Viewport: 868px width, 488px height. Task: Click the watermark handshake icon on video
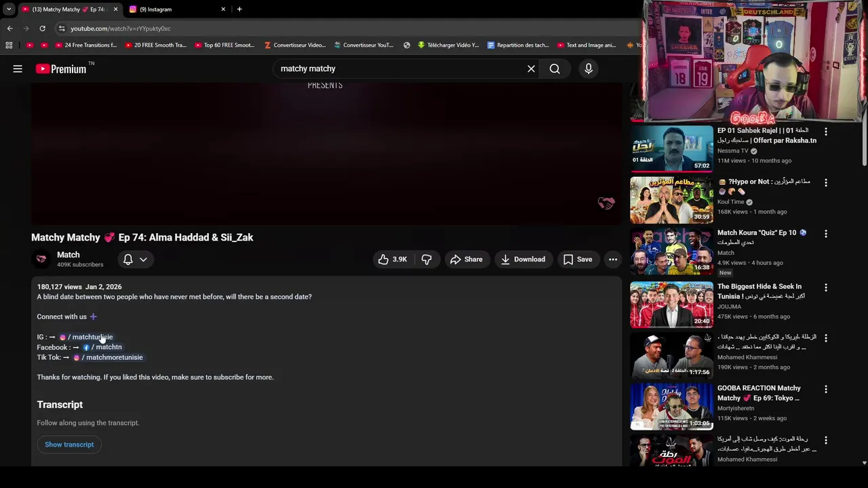[x=606, y=203]
